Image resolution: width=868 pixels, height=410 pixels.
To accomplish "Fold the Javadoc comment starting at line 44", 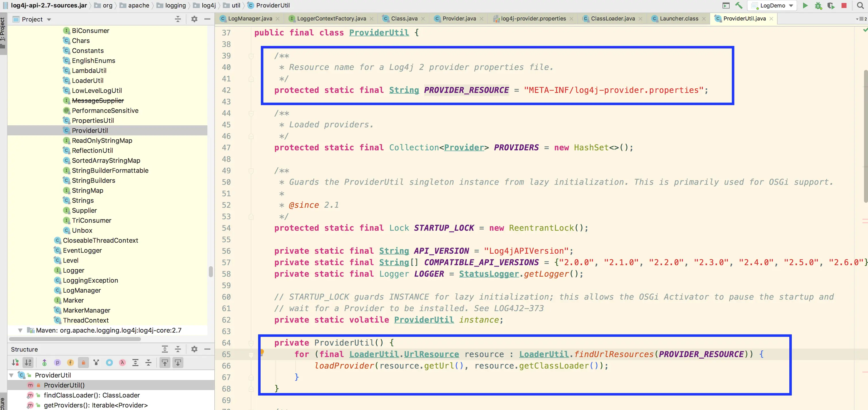I will (x=251, y=114).
